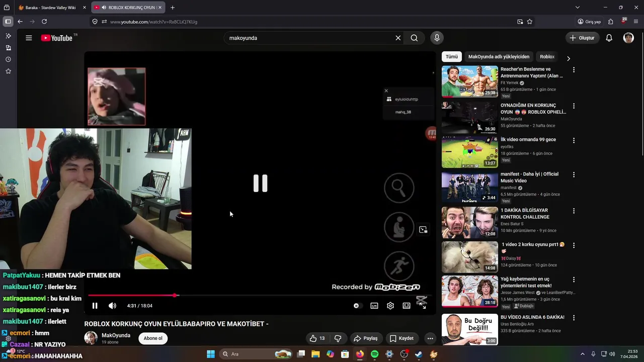The width and height of the screenshot is (644, 362).
Task: Start voice search with microphone
Action: tap(437, 38)
